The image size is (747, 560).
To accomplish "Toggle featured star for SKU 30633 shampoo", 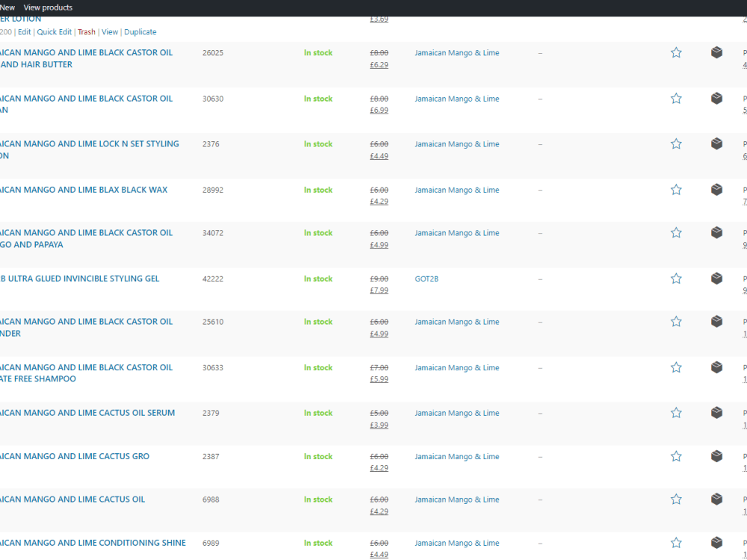I will point(676,367).
